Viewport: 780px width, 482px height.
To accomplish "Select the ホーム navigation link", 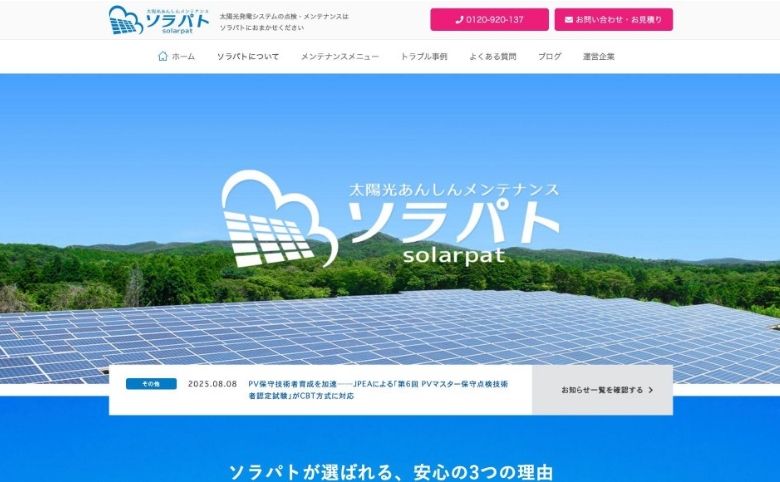I will coord(176,57).
